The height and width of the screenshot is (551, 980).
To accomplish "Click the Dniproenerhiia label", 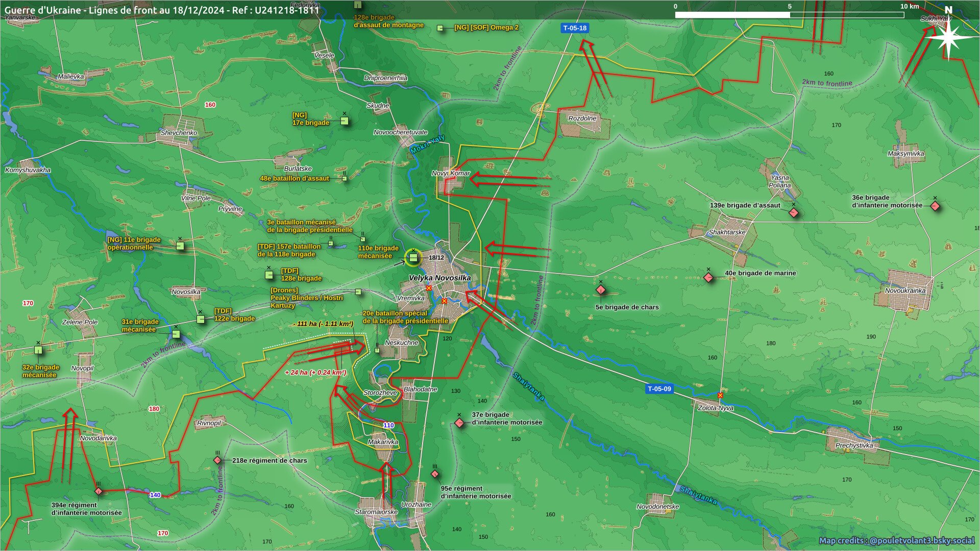I will pyautogui.click(x=385, y=78).
